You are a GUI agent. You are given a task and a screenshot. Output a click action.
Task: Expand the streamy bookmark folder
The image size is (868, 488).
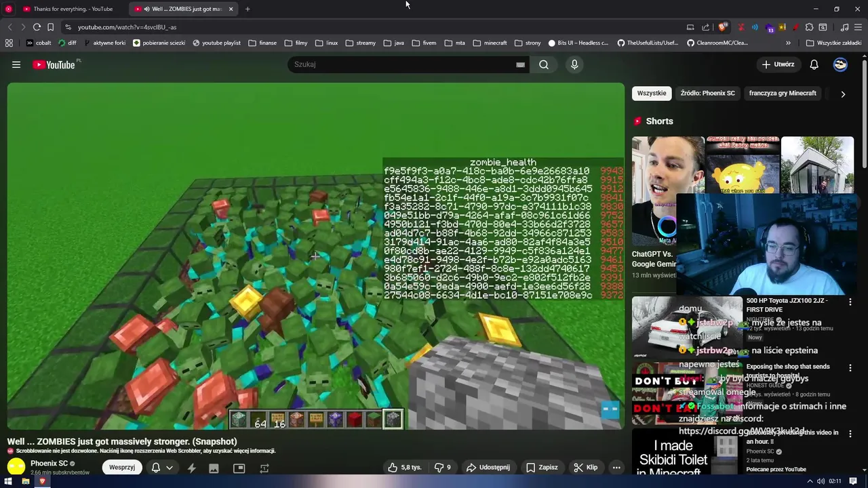tap(360, 43)
